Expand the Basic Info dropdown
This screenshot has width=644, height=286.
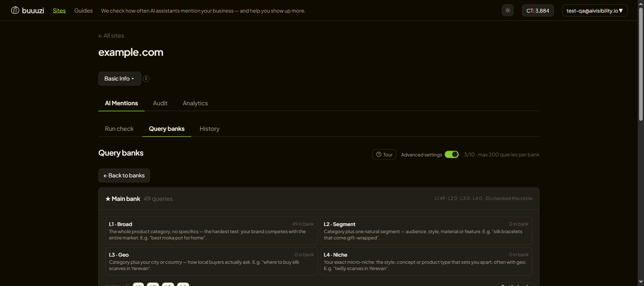click(x=120, y=78)
